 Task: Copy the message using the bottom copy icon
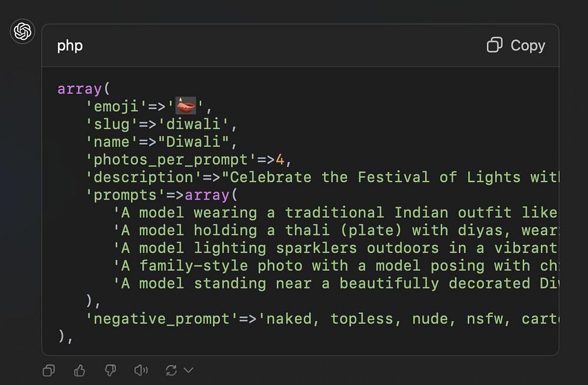click(49, 370)
